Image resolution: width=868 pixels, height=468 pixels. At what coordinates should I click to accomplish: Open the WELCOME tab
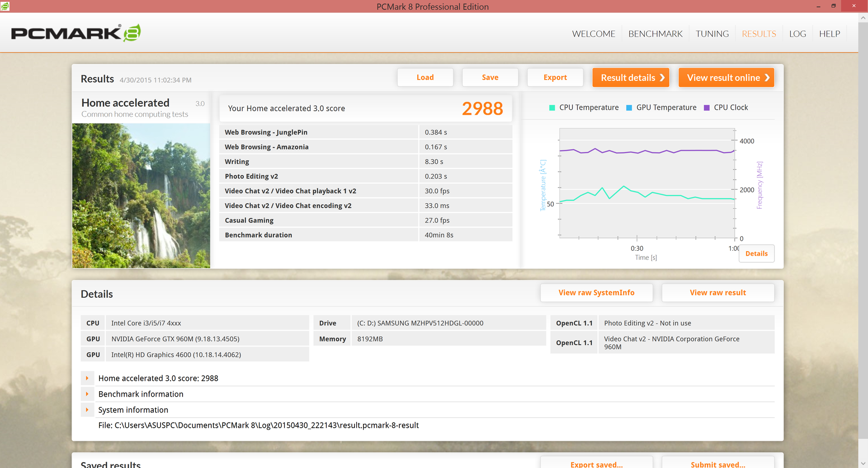click(x=594, y=34)
